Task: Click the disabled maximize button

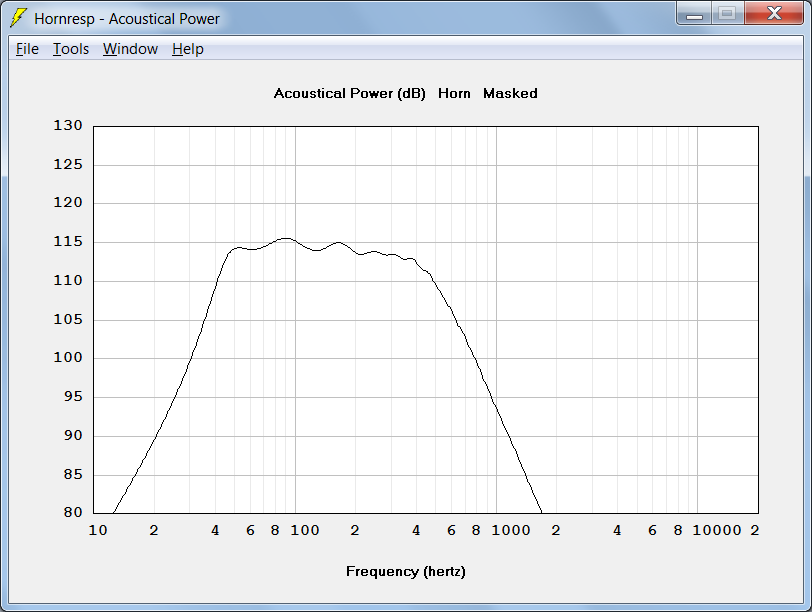Action: (x=728, y=14)
